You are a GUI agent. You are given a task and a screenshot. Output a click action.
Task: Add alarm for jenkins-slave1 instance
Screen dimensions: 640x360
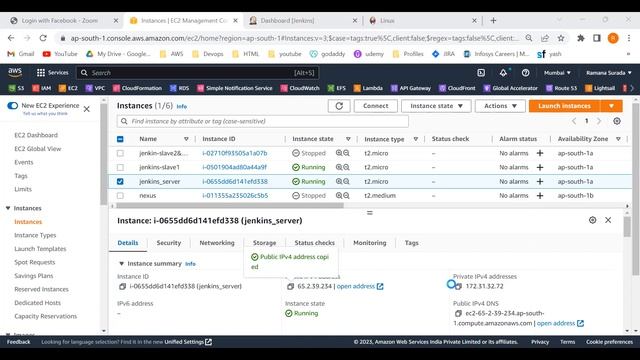(x=540, y=167)
